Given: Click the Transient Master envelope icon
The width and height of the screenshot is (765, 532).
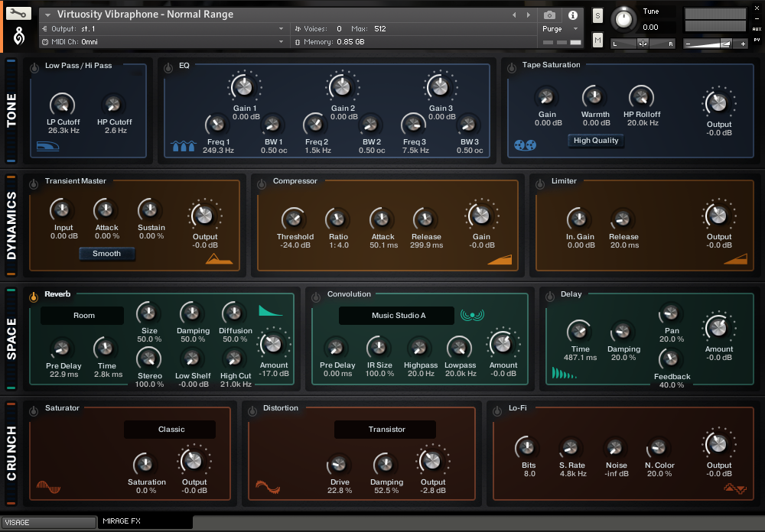Looking at the screenshot, I should (x=219, y=259).
